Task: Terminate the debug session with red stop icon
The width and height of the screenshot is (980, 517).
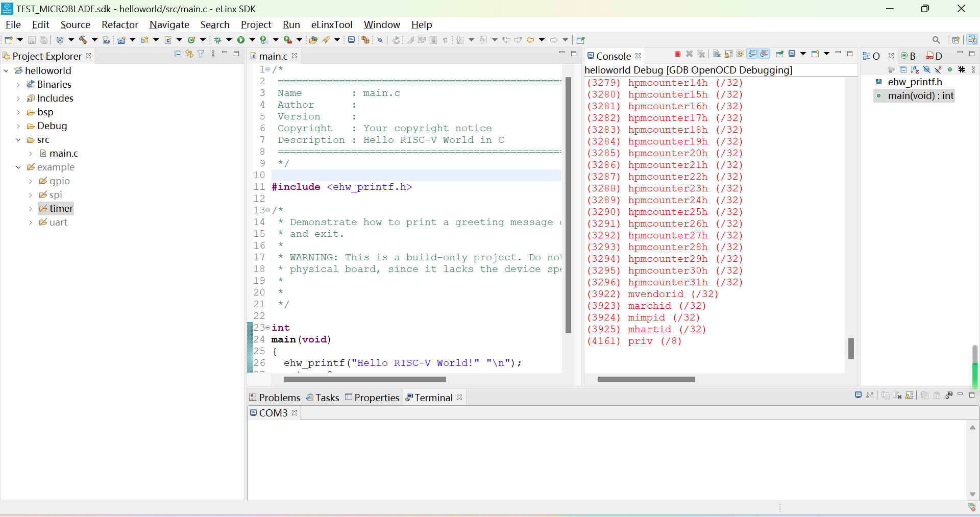Action: pyautogui.click(x=677, y=54)
